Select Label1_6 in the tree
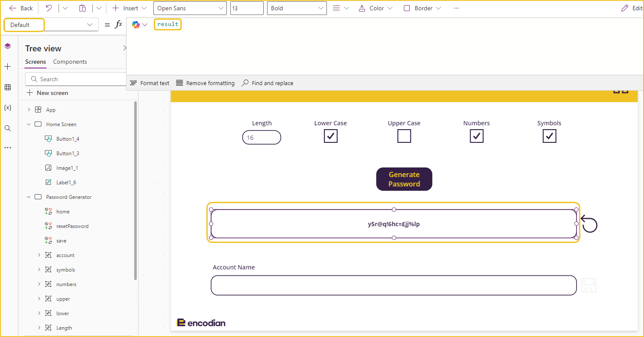Screen dimensions: 644x337 pos(66,183)
